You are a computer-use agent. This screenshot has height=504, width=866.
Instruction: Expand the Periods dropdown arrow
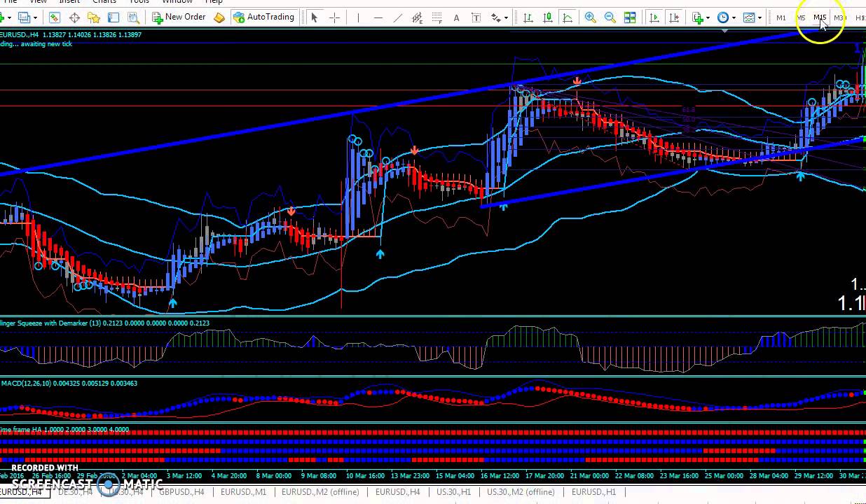(x=733, y=17)
